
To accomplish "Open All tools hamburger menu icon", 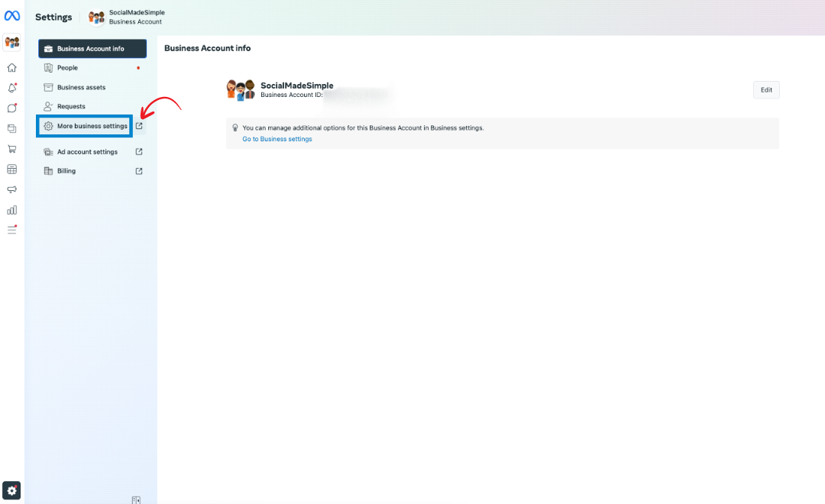I will click(11, 230).
